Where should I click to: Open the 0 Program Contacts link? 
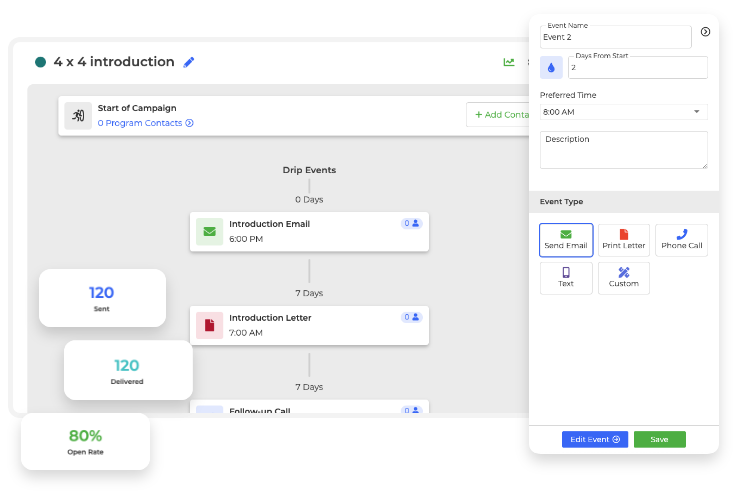145,123
